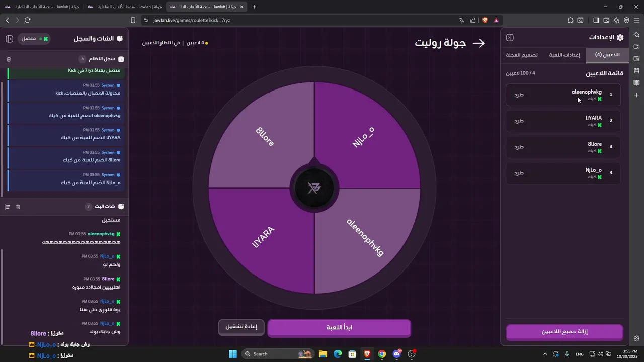Click the back arrow beside the roulette title

pyautogui.click(x=479, y=43)
